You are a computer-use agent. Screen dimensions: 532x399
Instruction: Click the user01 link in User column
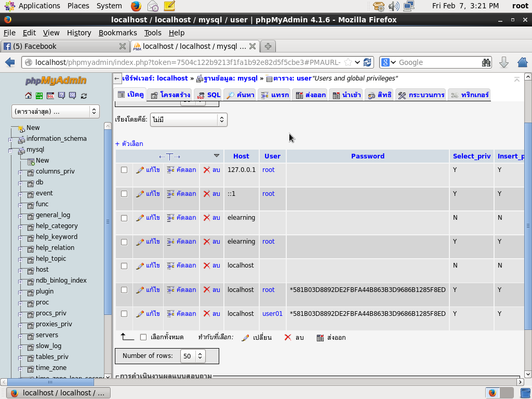click(x=272, y=314)
